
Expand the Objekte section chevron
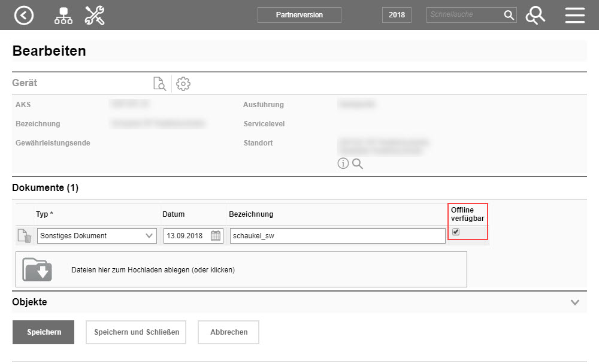[574, 302]
